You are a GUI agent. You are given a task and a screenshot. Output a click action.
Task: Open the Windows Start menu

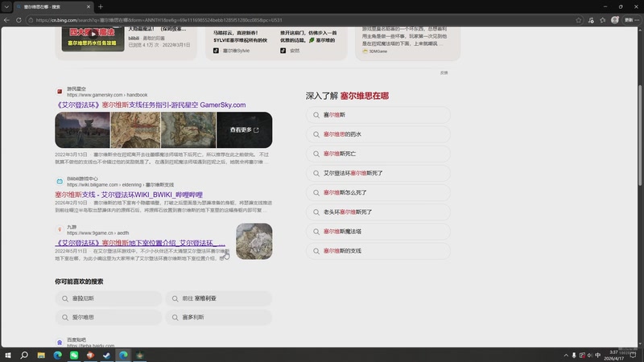click(x=7, y=355)
